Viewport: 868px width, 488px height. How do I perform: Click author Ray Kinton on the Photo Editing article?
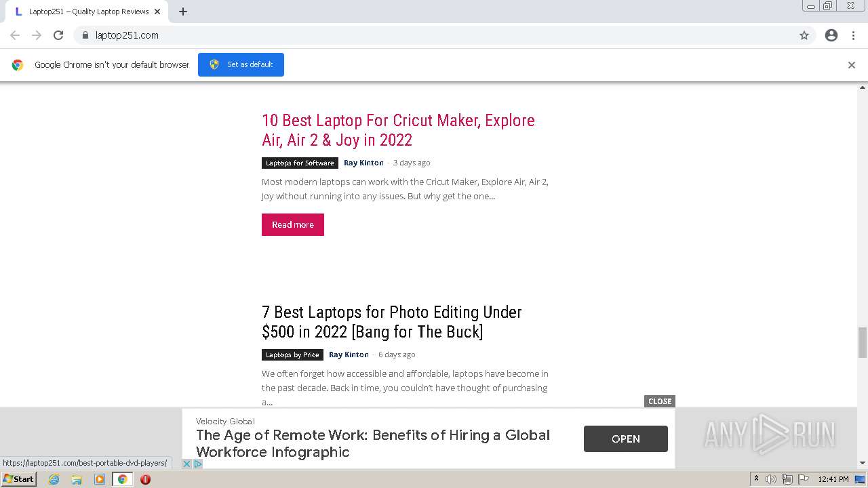click(x=349, y=354)
